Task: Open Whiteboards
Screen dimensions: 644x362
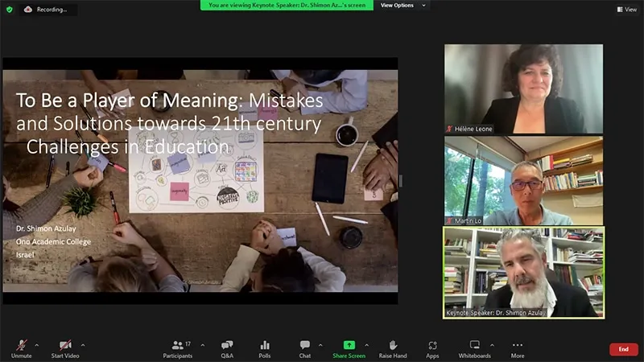Action: (474, 348)
